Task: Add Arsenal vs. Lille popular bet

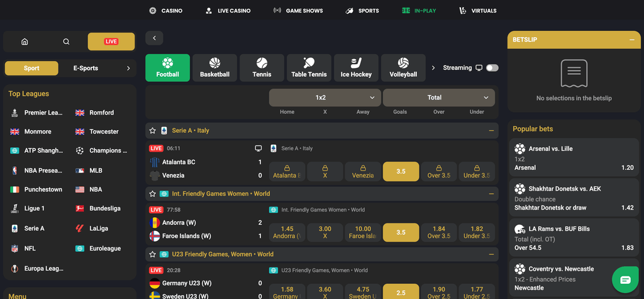Action: pyautogui.click(x=574, y=158)
